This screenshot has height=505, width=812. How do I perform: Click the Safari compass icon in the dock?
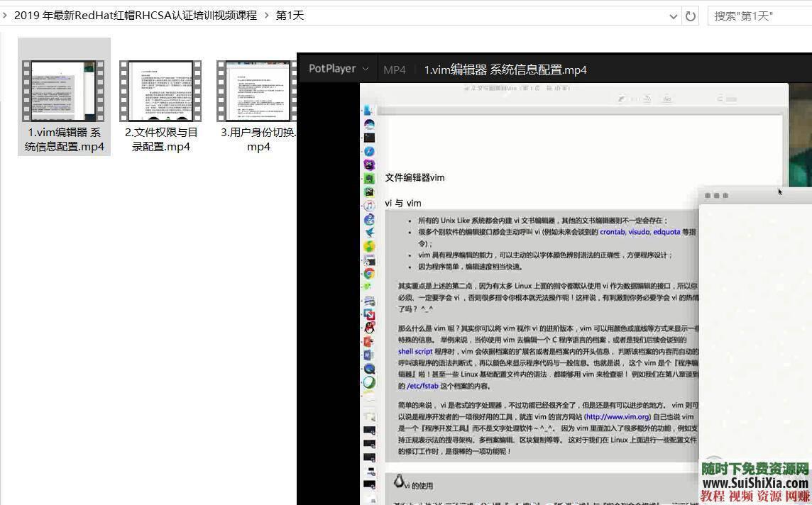pyautogui.click(x=371, y=150)
